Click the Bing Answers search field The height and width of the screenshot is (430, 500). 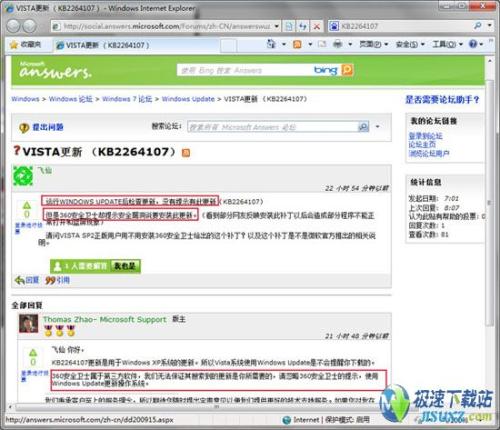[x=244, y=70]
